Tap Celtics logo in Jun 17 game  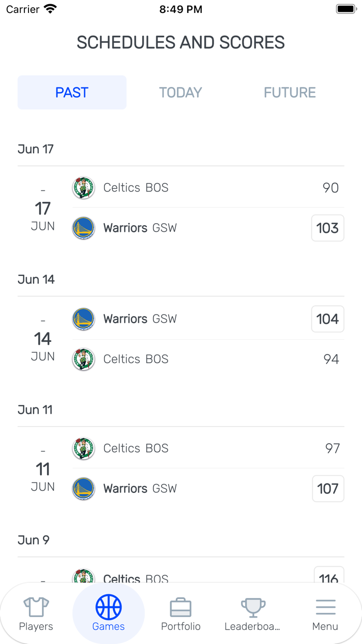pyautogui.click(x=83, y=188)
